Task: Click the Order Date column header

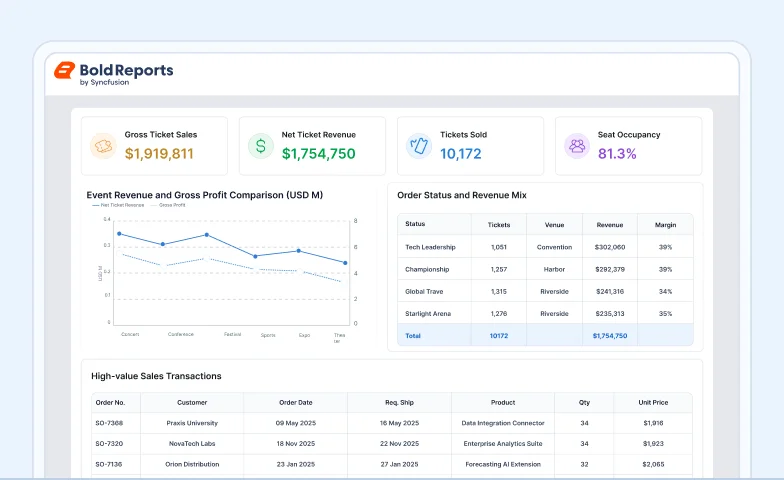Action: pyautogui.click(x=296, y=402)
